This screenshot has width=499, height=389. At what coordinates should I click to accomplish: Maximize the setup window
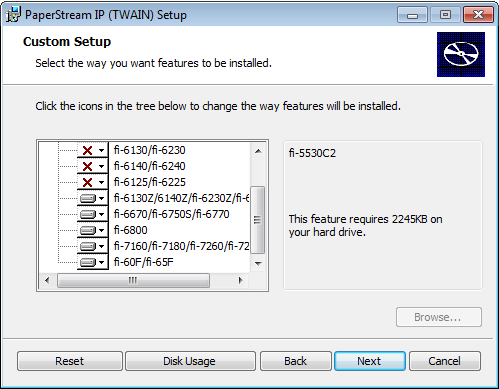pyautogui.click(x=445, y=15)
